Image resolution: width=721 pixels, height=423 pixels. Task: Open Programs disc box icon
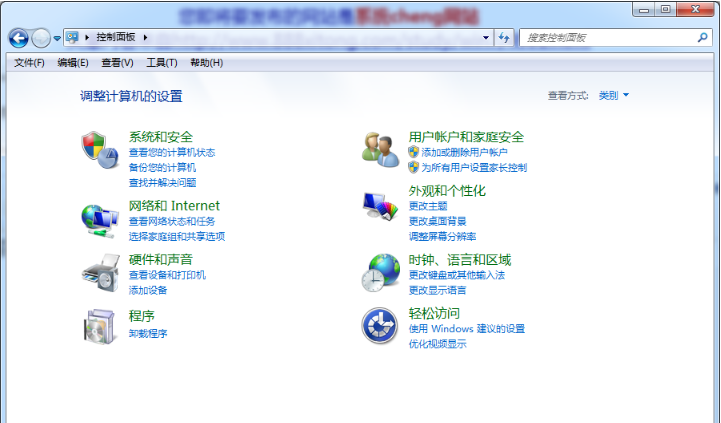click(99, 326)
